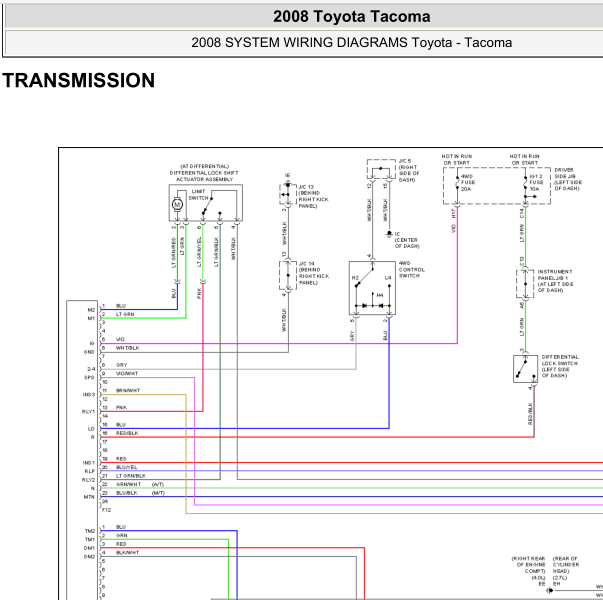Select the '2008 SYSTEM WIRING DIAGRAMS Toyota - Tacoma' subtitle

coord(351,42)
